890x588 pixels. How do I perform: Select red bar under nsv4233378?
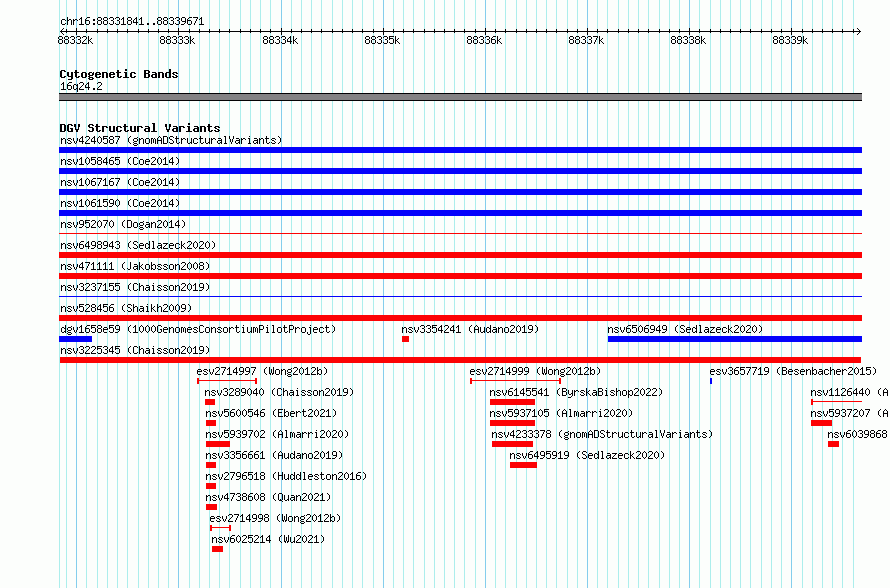(x=513, y=444)
